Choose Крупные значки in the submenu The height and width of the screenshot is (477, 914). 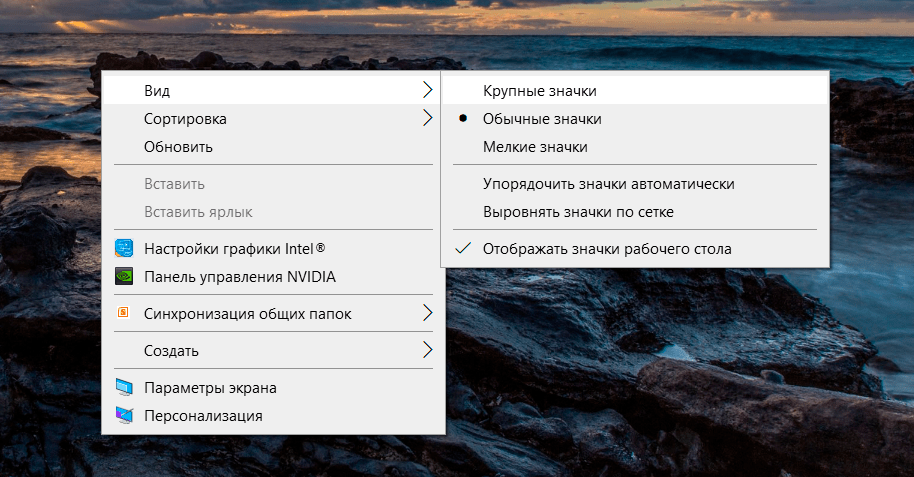click(539, 91)
